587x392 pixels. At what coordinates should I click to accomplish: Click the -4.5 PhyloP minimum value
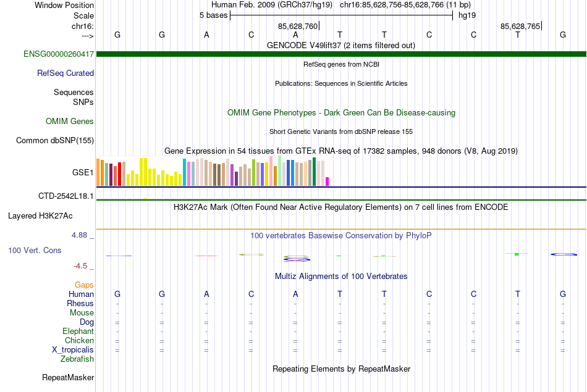tap(80, 266)
